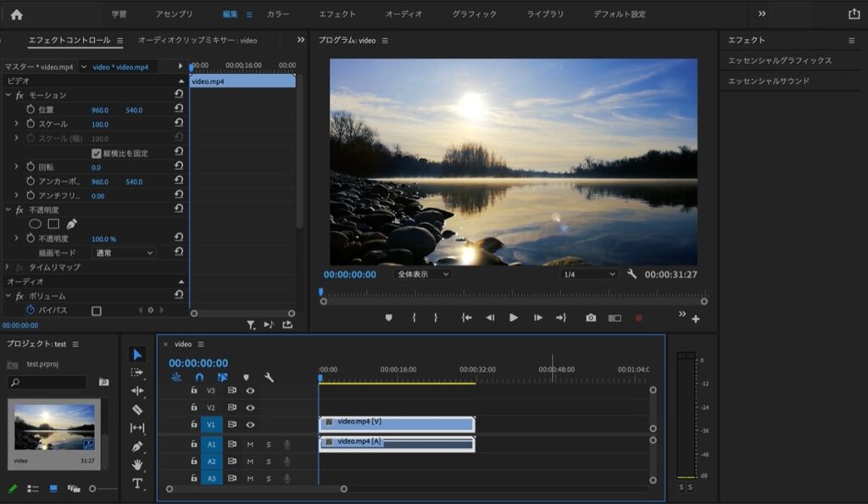Screen dimensions: 868x504
Task: Select the Selection tool arrow
Action: (137, 355)
